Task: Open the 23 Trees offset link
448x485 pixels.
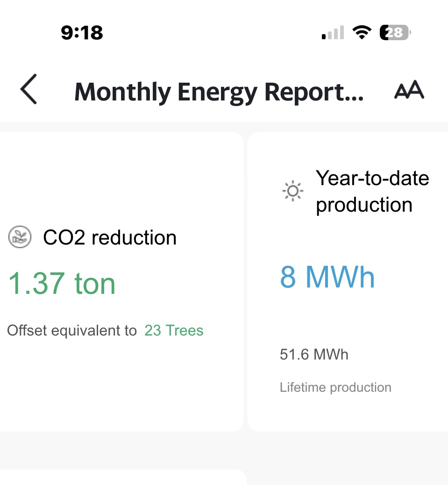Action: tap(174, 330)
